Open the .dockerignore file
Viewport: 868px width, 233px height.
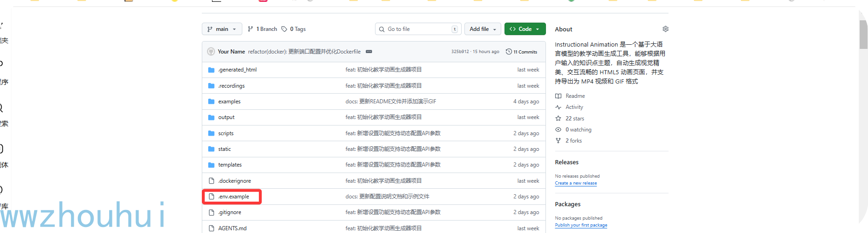[235, 181]
